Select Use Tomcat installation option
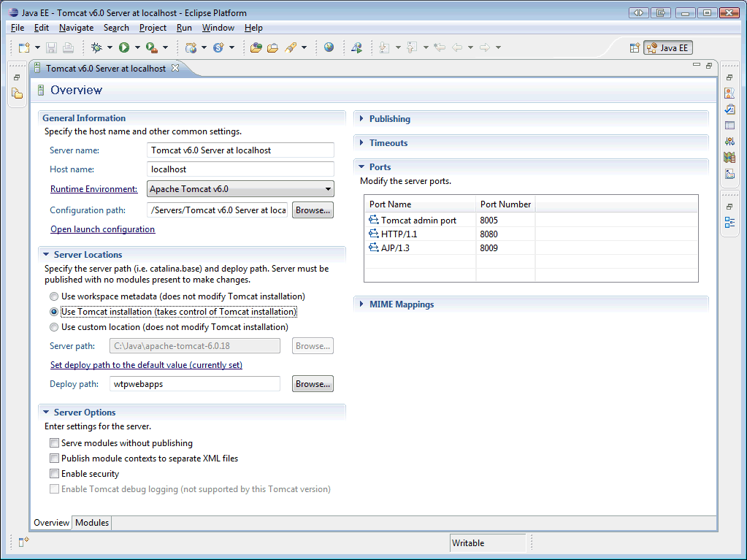The height and width of the screenshot is (560, 747). [54, 312]
